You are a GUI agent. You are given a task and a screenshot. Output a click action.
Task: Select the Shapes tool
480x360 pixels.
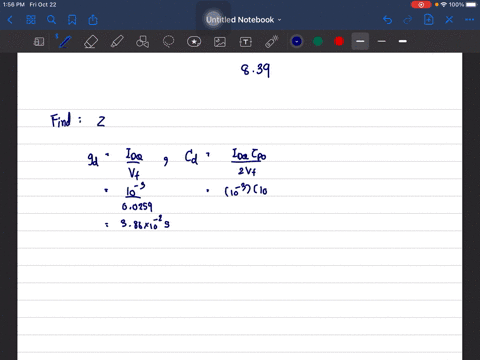point(142,42)
